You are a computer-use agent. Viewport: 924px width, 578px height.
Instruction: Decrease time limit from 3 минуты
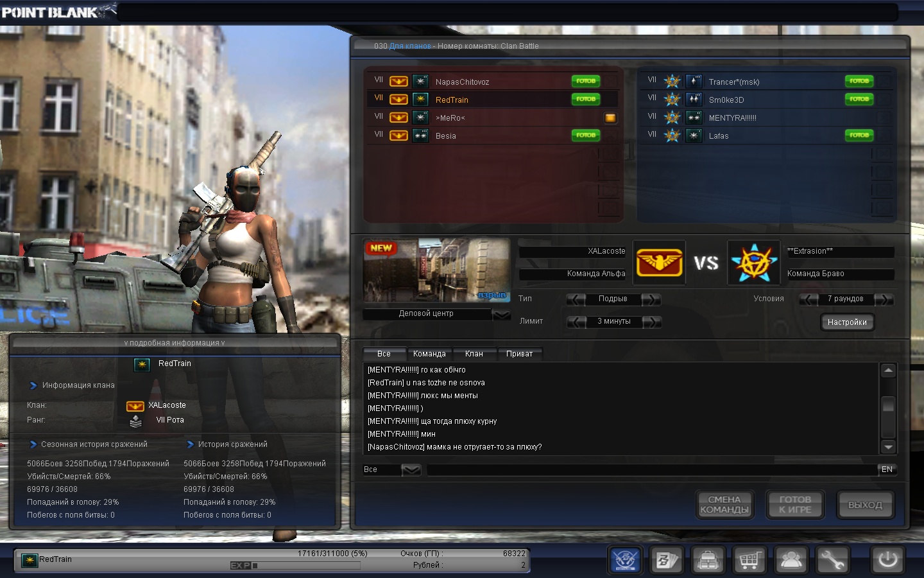click(x=576, y=322)
